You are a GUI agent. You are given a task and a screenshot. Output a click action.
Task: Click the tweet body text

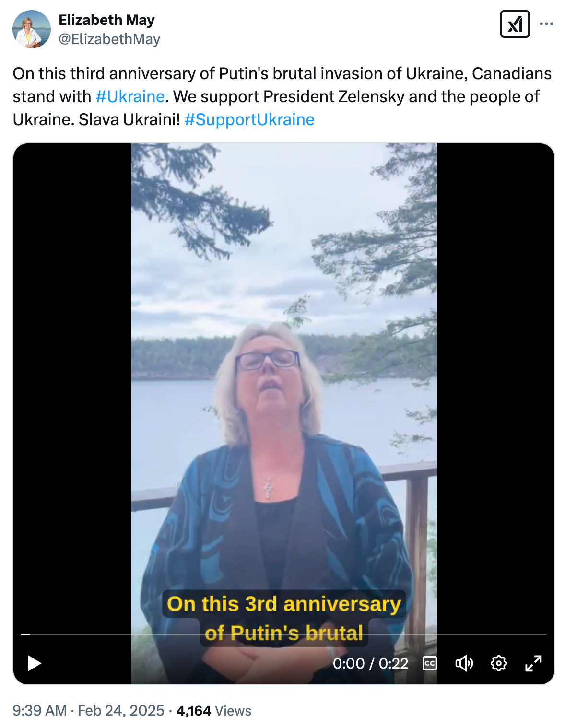tap(282, 96)
